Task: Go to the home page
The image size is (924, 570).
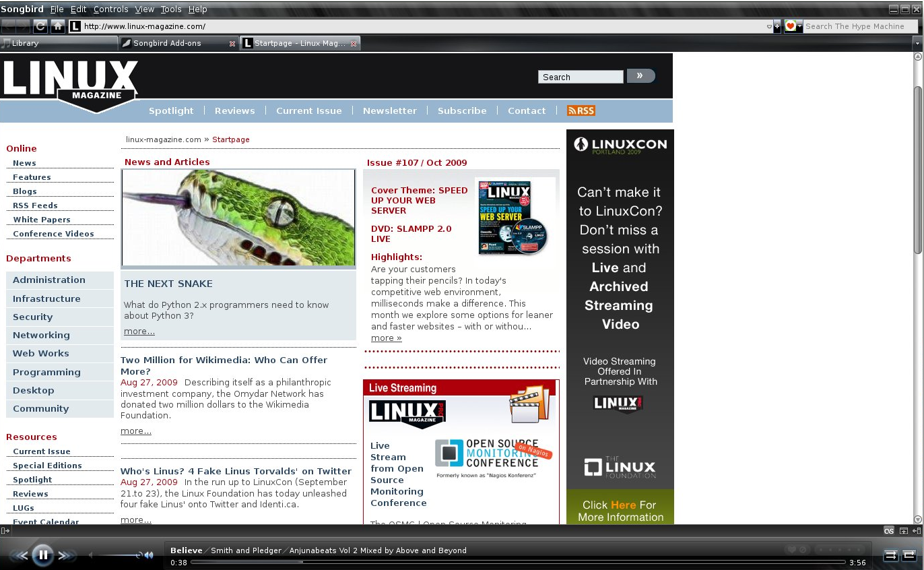Action: point(58,26)
